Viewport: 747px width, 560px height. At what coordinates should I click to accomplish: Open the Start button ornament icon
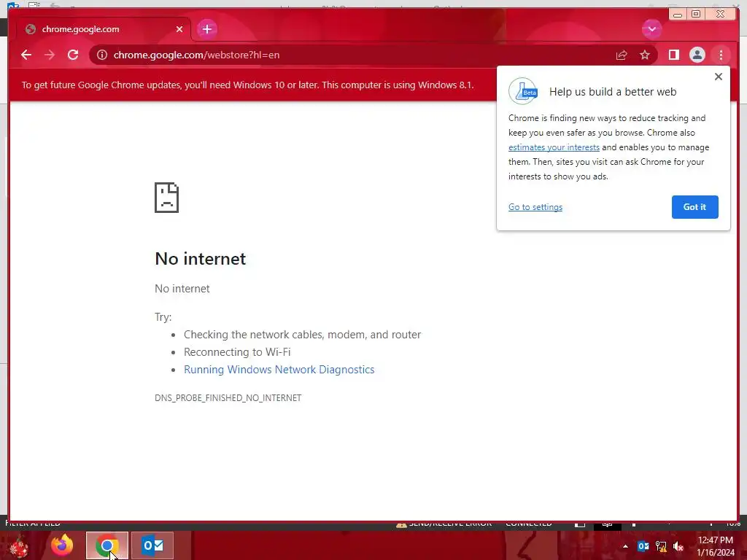click(19, 546)
